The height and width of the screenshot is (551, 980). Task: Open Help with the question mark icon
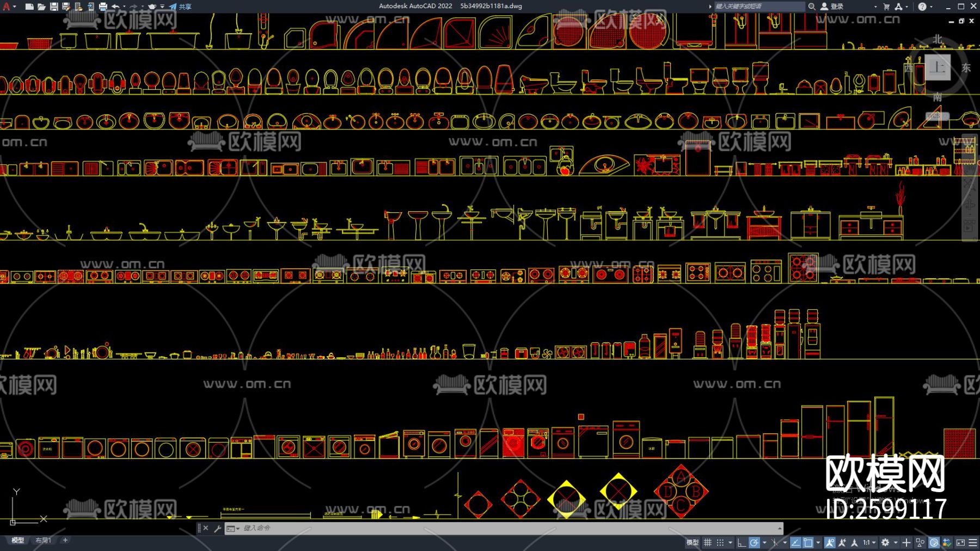tap(922, 7)
